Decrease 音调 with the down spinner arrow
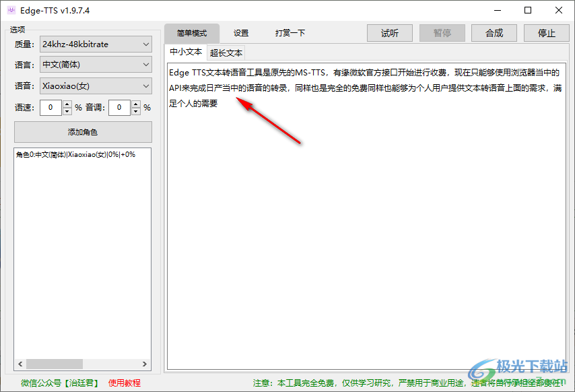 pos(136,112)
